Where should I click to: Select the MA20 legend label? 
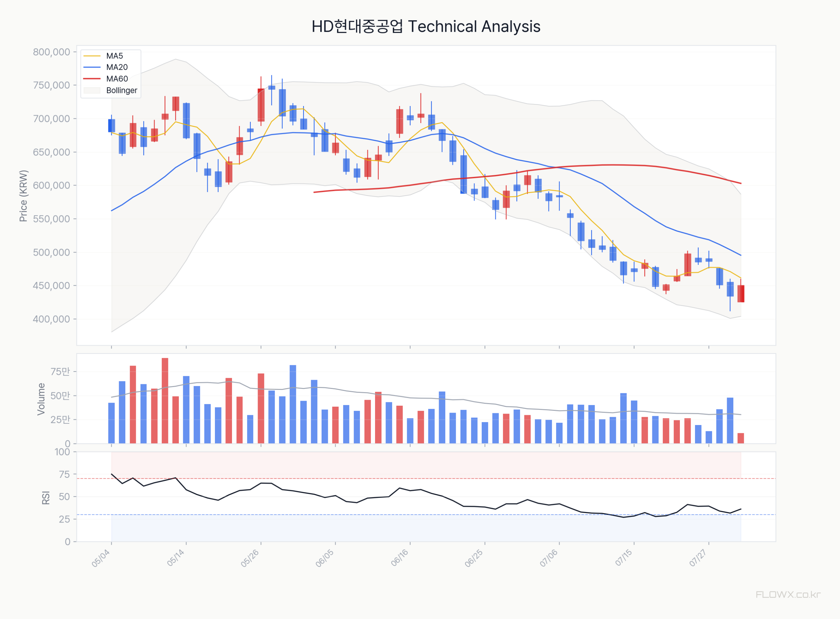pos(117,67)
